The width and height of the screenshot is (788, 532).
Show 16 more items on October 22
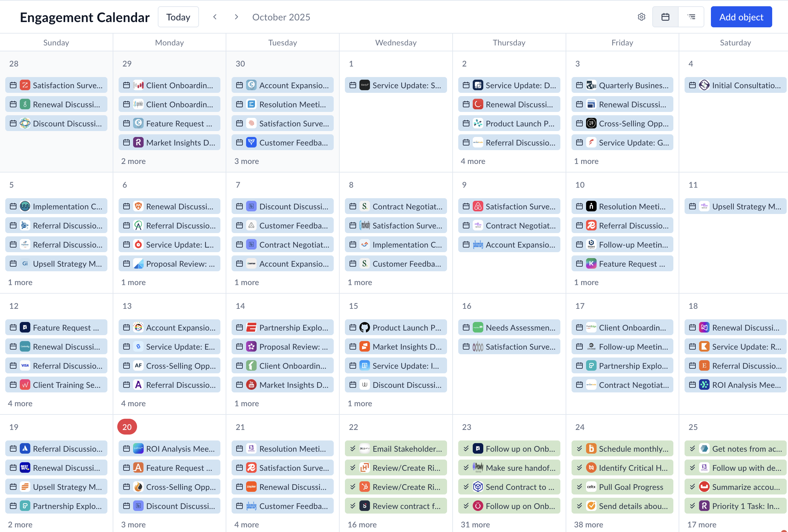[x=362, y=524]
